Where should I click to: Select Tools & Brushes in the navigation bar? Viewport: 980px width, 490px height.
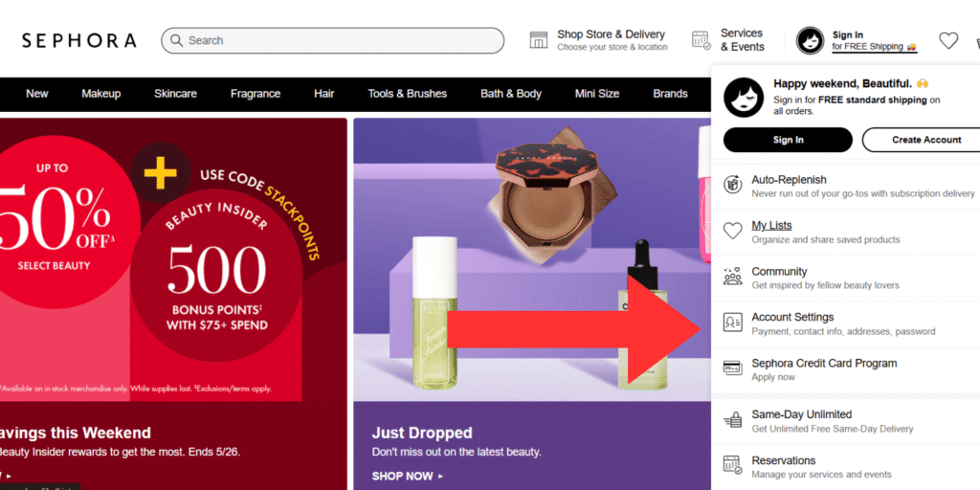tap(408, 94)
